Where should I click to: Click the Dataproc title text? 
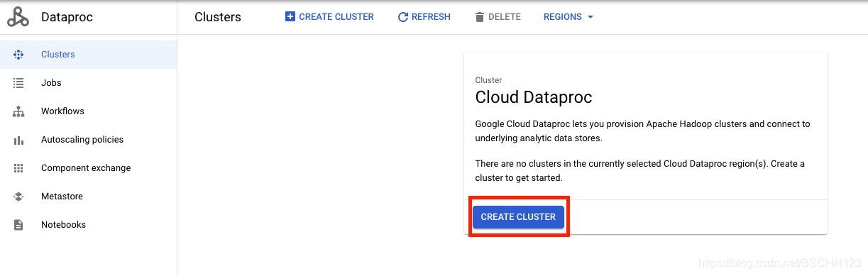[67, 17]
